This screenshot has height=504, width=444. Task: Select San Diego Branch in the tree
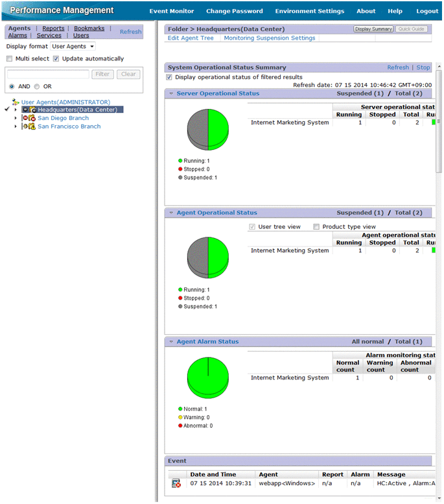tap(64, 118)
